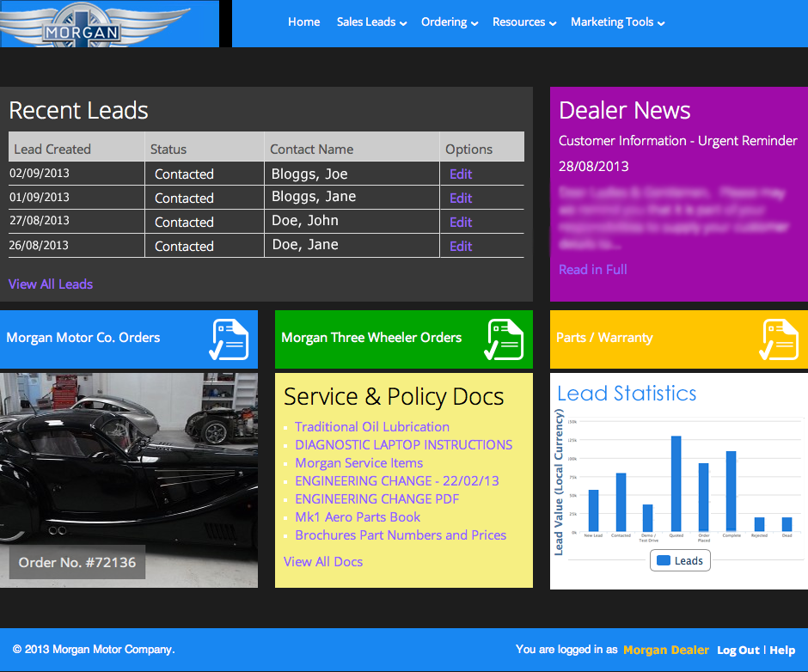This screenshot has width=808, height=672.
Task: Click Contacted status in Doe, Jane row
Action: 184,247
